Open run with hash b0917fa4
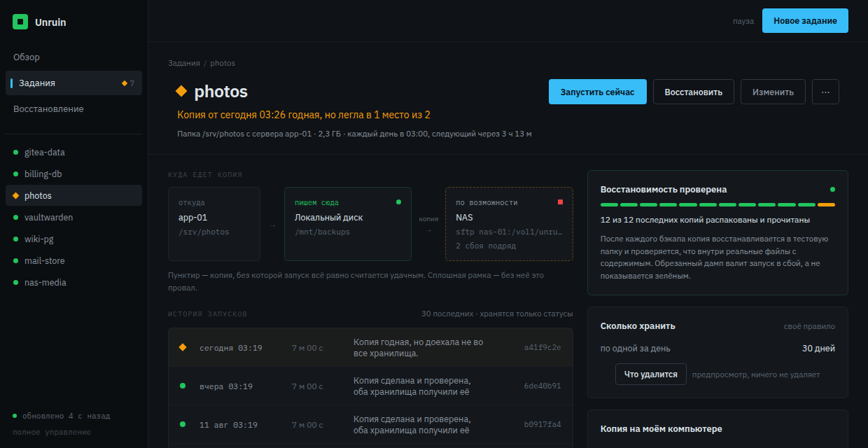This screenshot has width=868, height=448. click(370, 424)
